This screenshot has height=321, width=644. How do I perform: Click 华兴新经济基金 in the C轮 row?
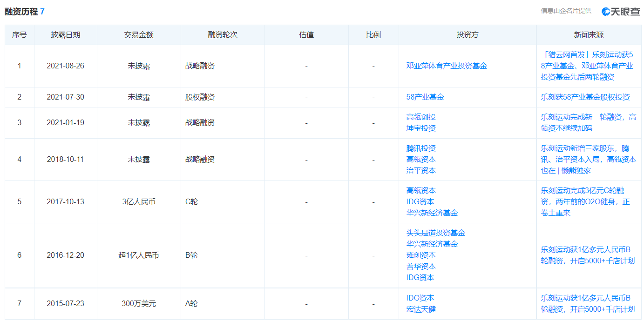click(432, 213)
